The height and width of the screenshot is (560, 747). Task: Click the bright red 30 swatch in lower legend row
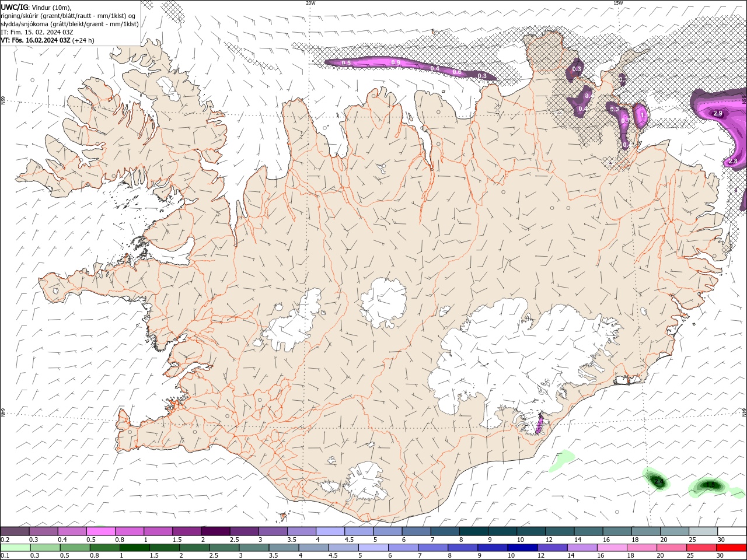[x=731, y=548]
